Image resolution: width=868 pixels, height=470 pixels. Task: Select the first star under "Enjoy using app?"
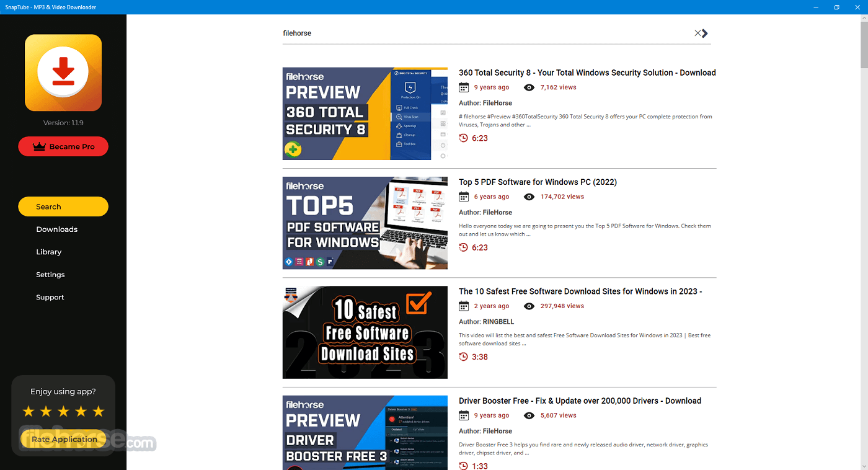28,410
